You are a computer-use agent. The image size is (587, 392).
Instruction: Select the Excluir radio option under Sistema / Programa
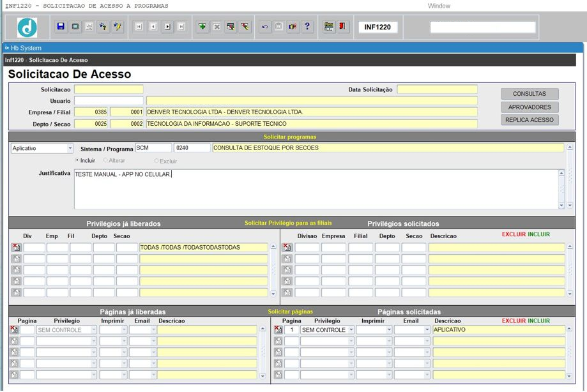pos(156,161)
